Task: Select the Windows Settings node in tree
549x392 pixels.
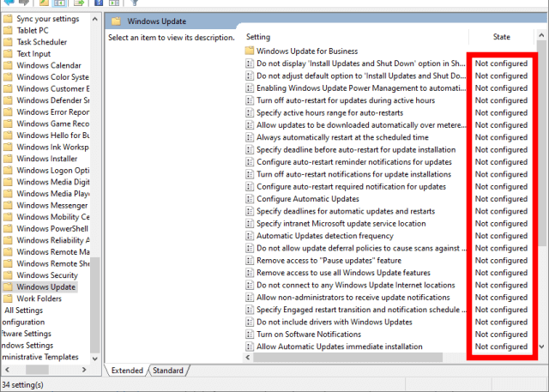Action: click(27, 346)
